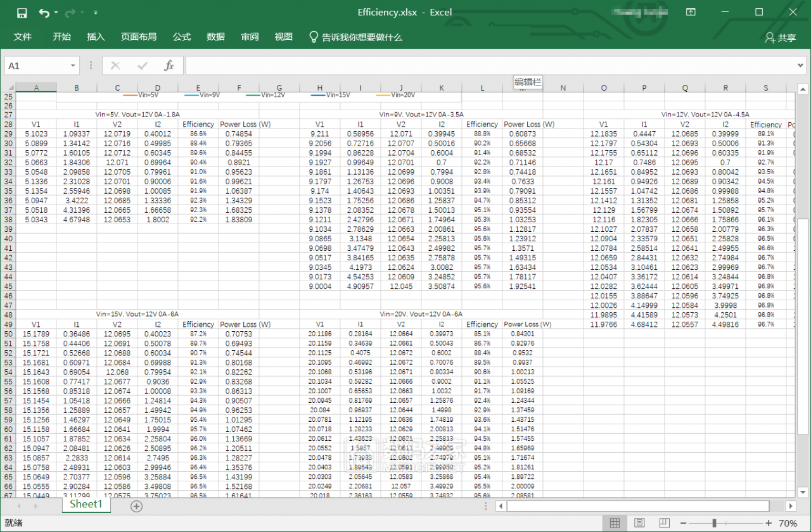
Task: Open the 公式 tab
Action: [x=182, y=37]
